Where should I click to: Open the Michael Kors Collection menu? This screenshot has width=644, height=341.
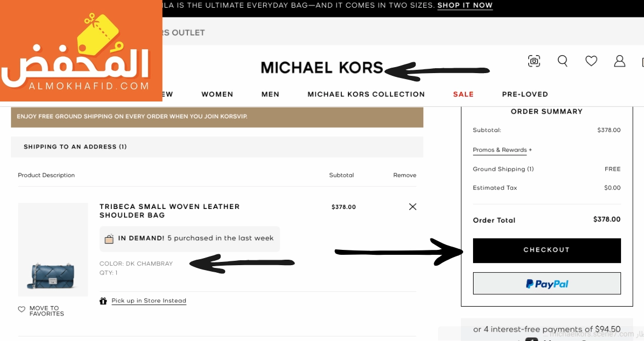click(366, 94)
